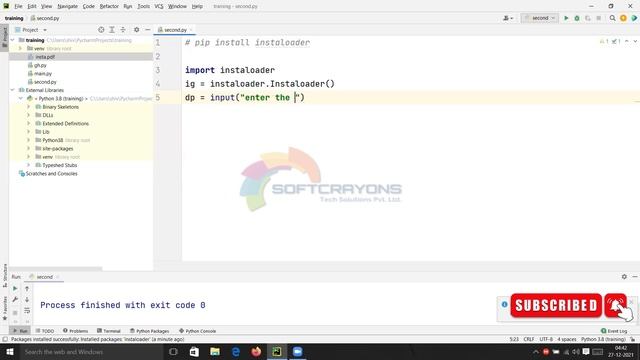Click the PyCharm taskbar icon

point(277,352)
